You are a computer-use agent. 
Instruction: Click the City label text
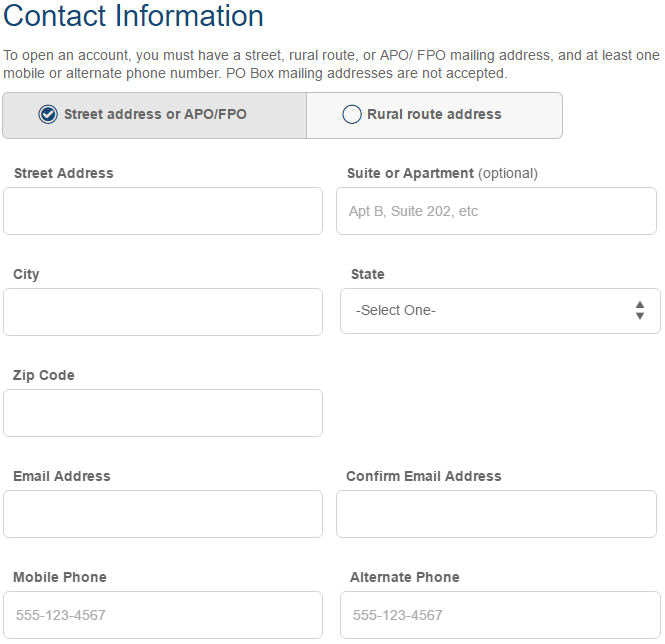tap(26, 274)
